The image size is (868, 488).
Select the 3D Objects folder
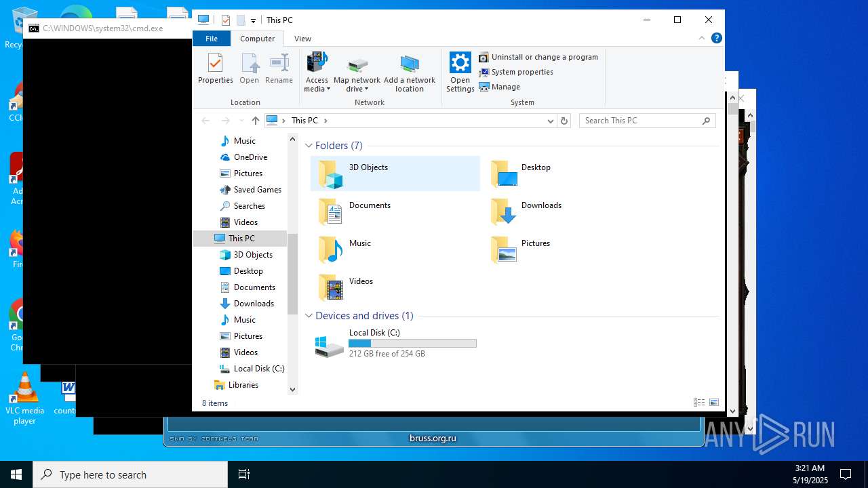tap(395, 174)
